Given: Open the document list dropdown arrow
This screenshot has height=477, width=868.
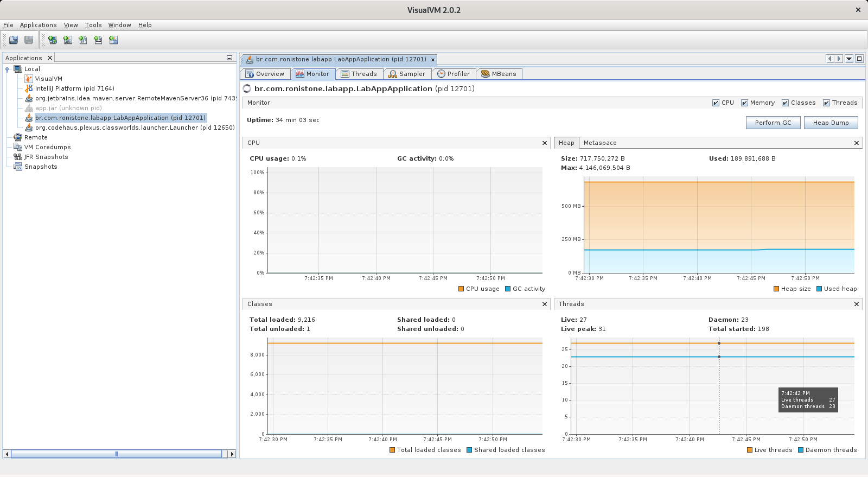Looking at the screenshot, I should pyautogui.click(x=849, y=59).
